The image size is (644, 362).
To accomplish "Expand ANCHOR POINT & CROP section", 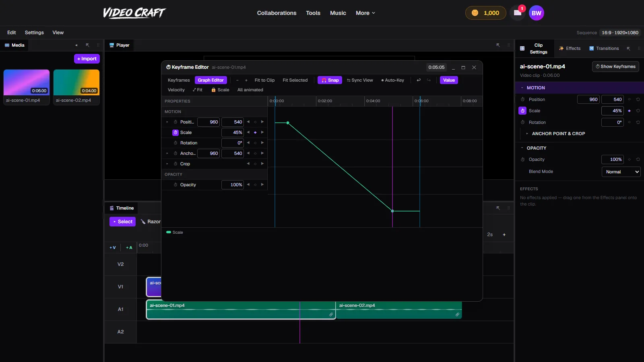I will 555,134.
